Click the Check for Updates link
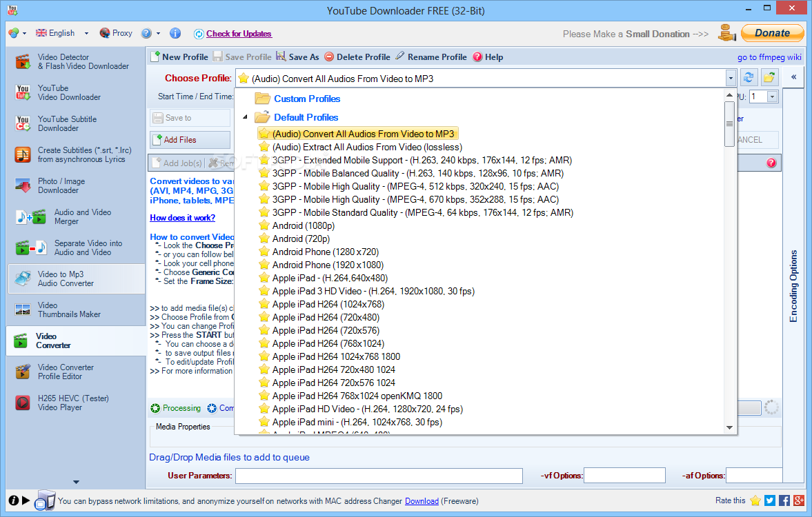 pyautogui.click(x=239, y=34)
